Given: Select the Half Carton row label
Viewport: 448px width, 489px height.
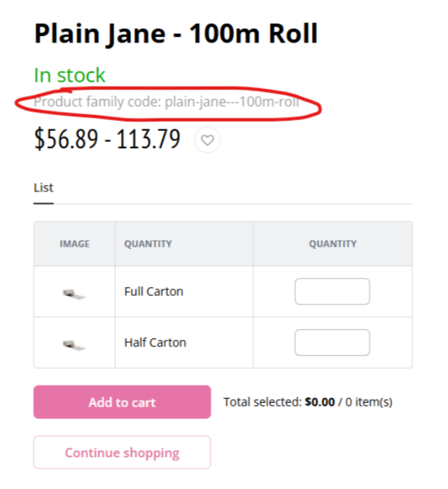Looking at the screenshot, I should click(x=155, y=343).
